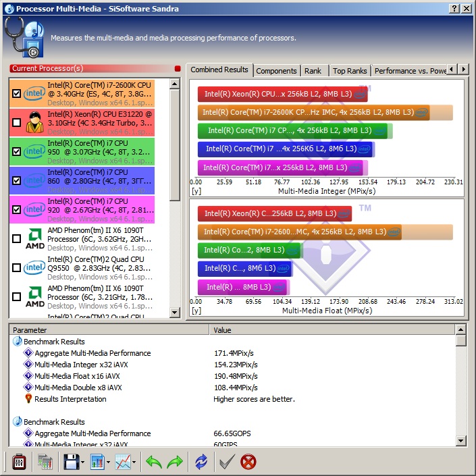Viewport: 476px width, 476px height.
Task: Check the Xeon E31220 processor box
Action: [17, 122]
